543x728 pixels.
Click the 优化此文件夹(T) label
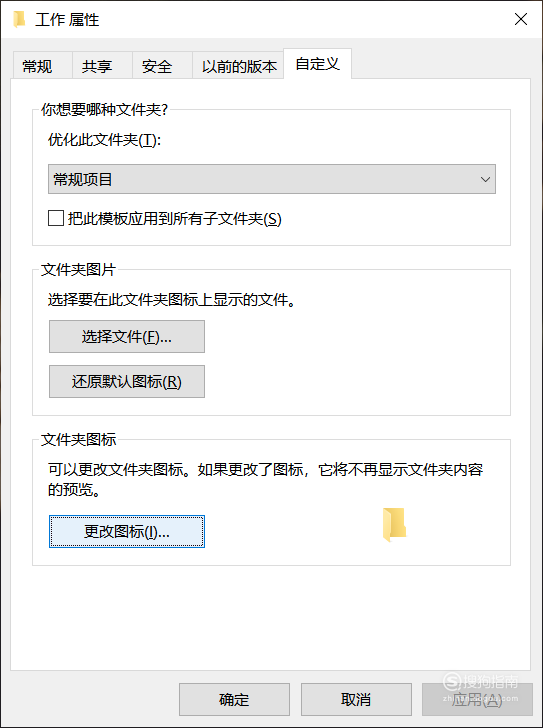(104, 140)
